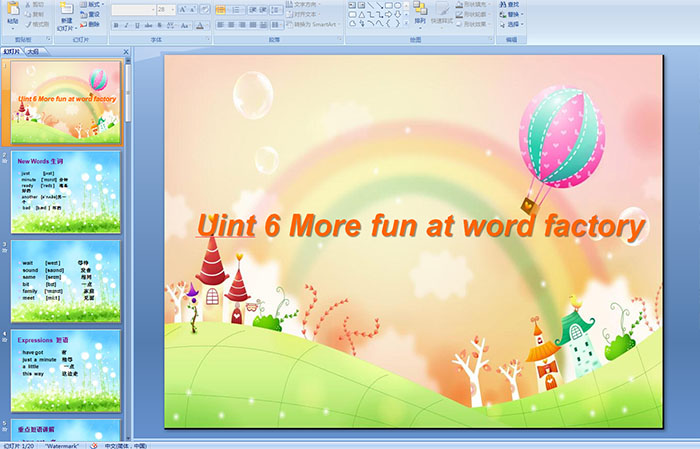The width and height of the screenshot is (700, 449).
Task: Click the Paste clipboard icon
Action: (x=13, y=8)
